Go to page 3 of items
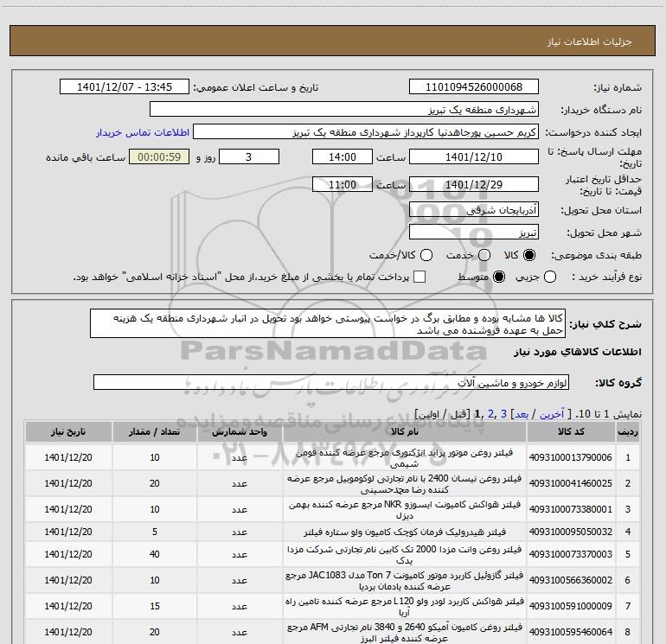This screenshot has height=644, width=666. point(503,414)
